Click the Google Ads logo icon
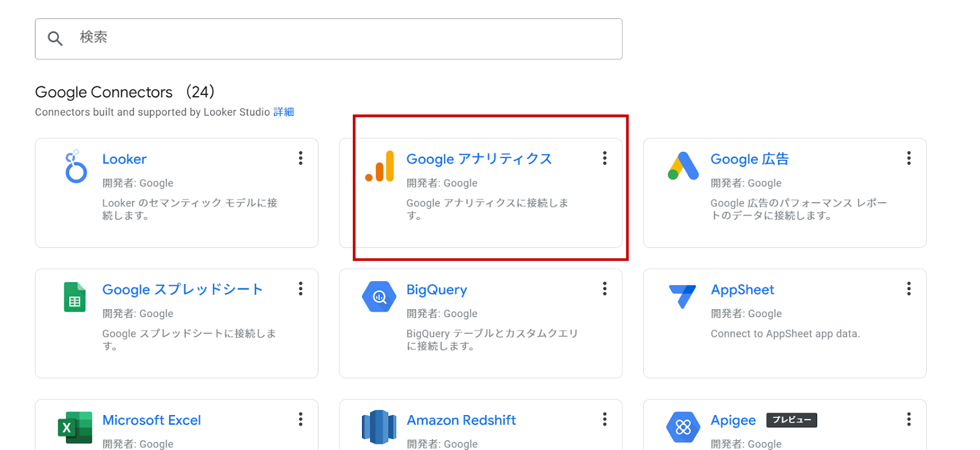 683,166
